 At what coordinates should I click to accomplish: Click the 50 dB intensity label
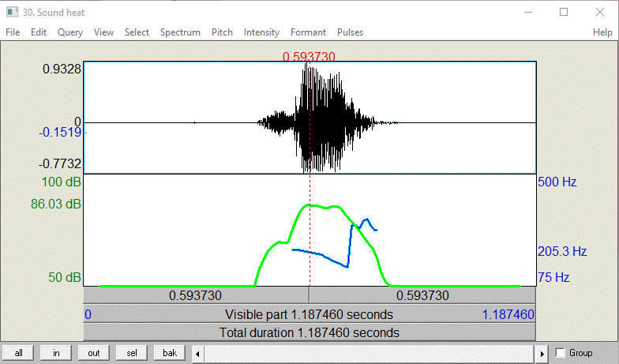[x=65, y=277]
